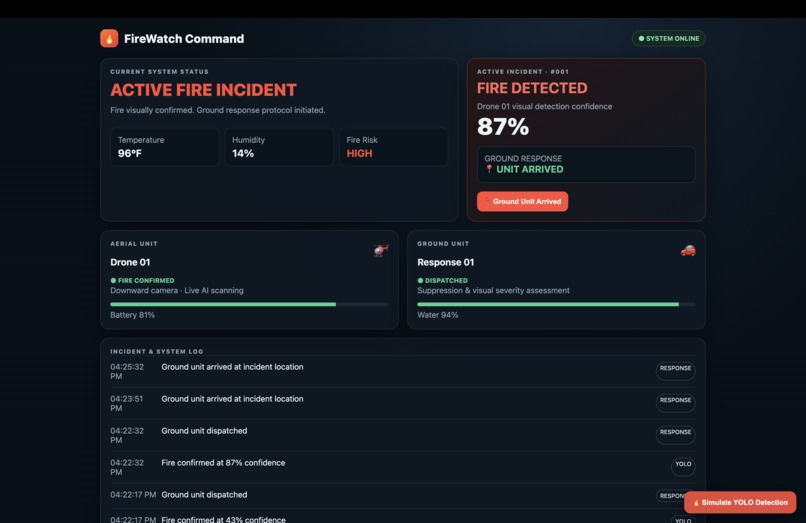This screenshot has height=523, width=806.
Task: Click the Ground Unit Arrived button
Action: (x=522, y=202)
